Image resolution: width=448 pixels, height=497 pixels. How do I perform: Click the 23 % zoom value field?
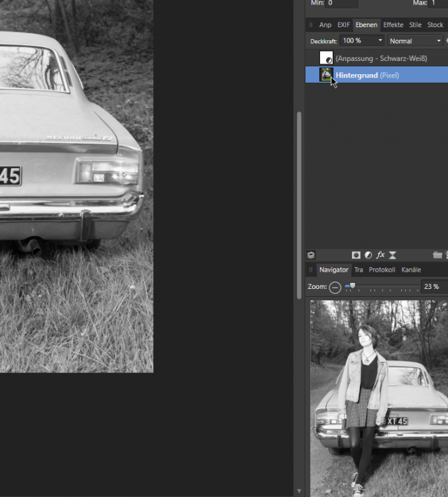pos(433,287)
